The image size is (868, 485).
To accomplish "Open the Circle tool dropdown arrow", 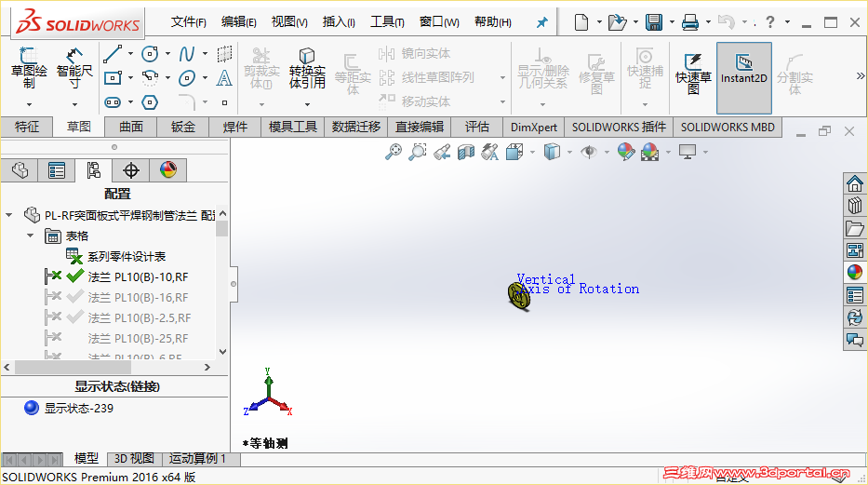I will [167, 54].
